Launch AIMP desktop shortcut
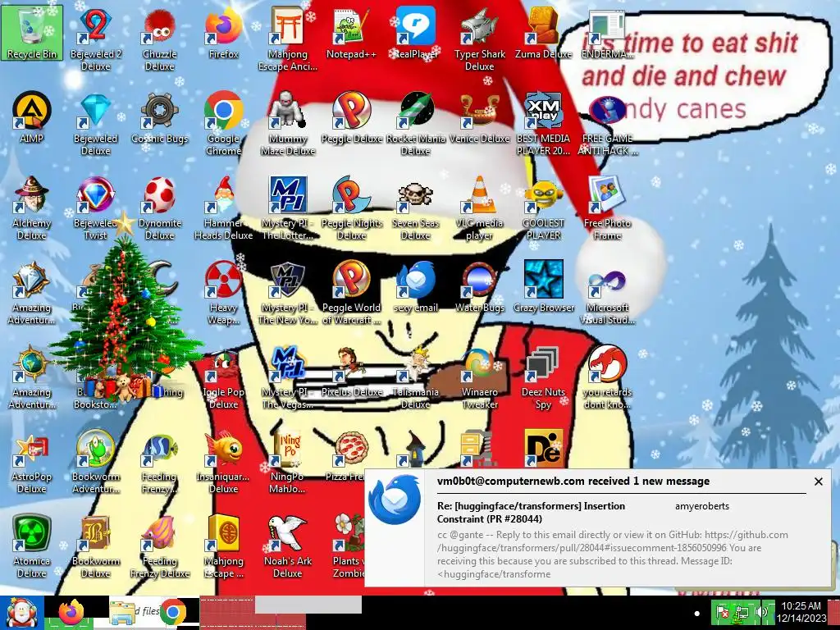 (x=32, y=118)
